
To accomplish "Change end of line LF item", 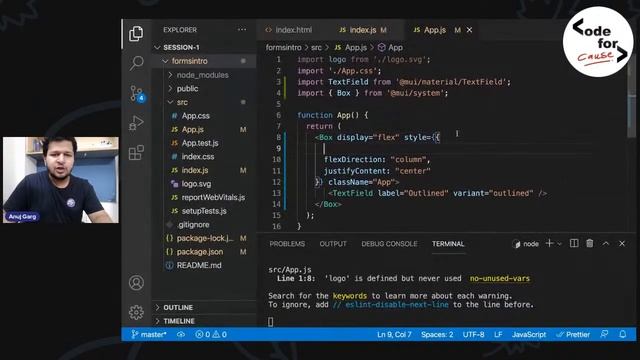I will [498, 334].
